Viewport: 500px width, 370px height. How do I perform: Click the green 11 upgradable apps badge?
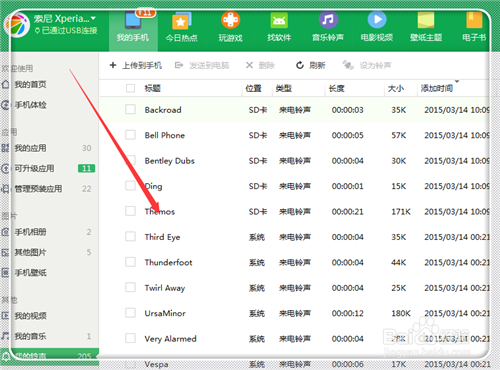pos(87,168)
